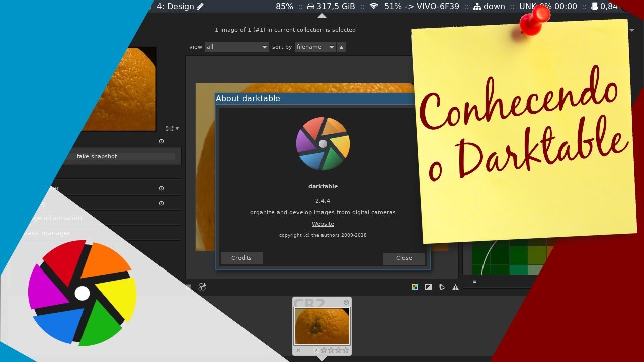Click the darktable logo in About dialog
This screenshot has height=362, width=644.
pyautogui.click(x=323, y=144)
